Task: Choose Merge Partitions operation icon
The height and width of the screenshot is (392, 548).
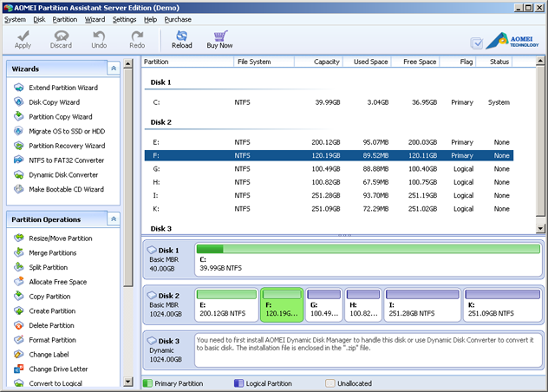Action: (19, 252)
